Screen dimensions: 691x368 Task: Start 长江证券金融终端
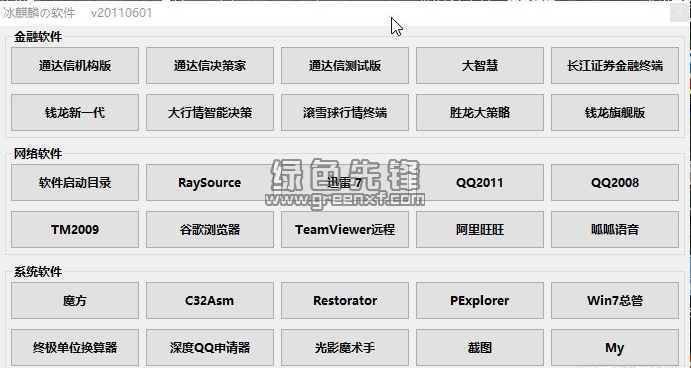coord(615,66)
